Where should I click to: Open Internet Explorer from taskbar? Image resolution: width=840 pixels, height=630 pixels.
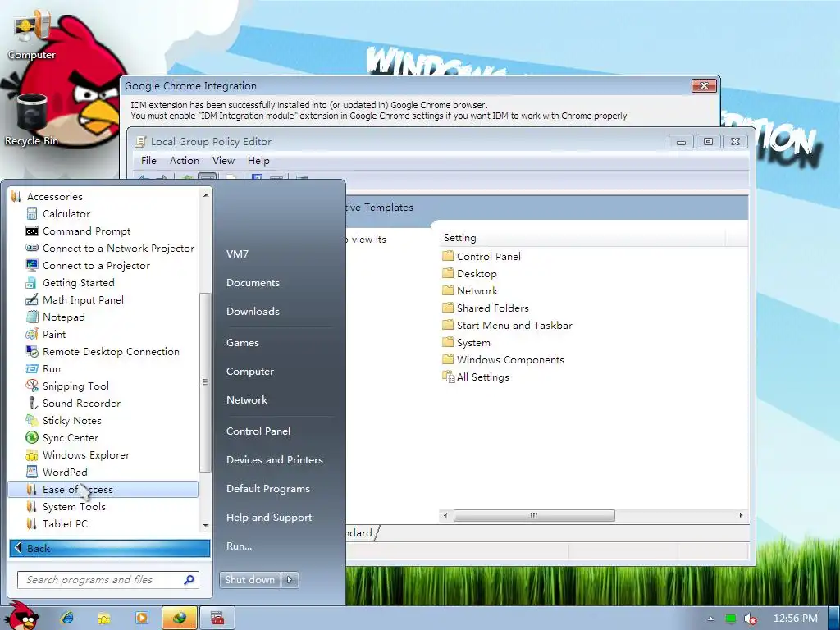tap(67, 618)
